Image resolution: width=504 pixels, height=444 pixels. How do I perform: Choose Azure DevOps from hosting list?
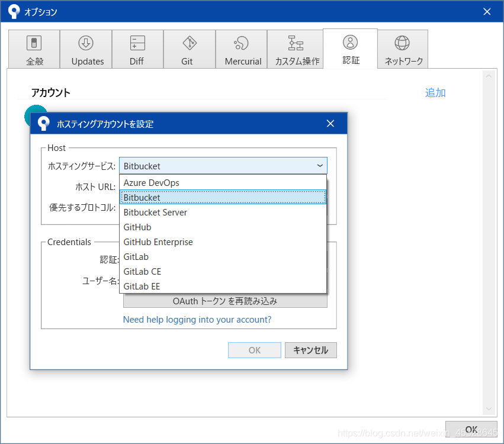pos(223,183)
